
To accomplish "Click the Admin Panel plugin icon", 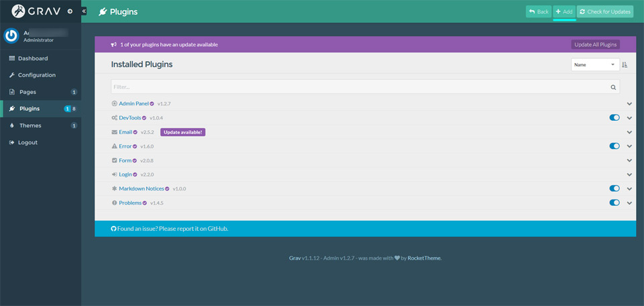I will 114,103.
